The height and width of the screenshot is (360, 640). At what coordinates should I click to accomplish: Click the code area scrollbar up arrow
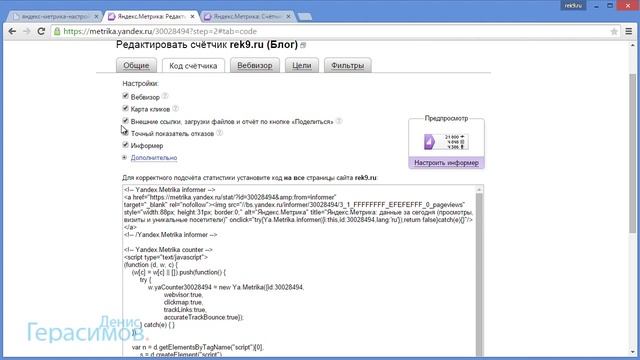point(480,189)
